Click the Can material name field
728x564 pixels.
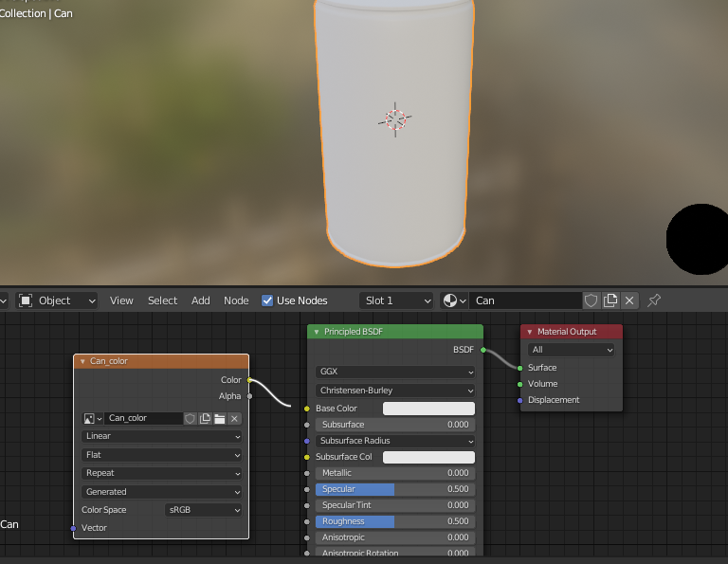click(525, 300)
